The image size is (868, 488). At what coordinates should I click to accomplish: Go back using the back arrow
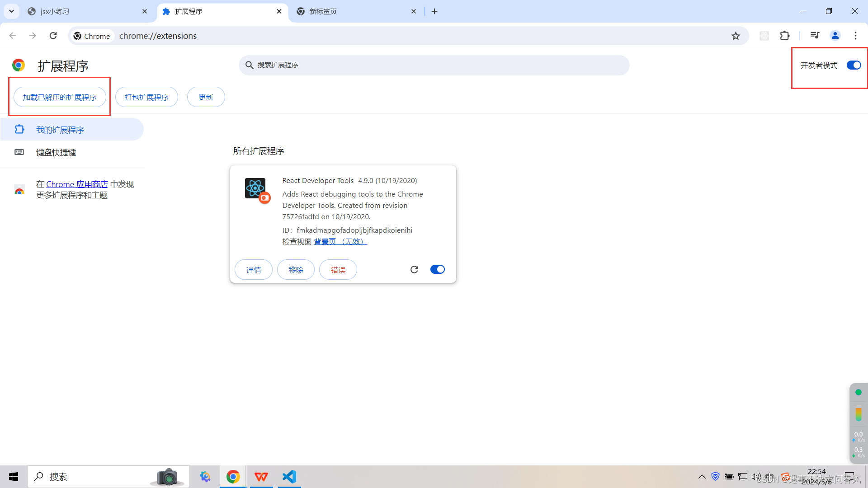(x=12, y=36)
